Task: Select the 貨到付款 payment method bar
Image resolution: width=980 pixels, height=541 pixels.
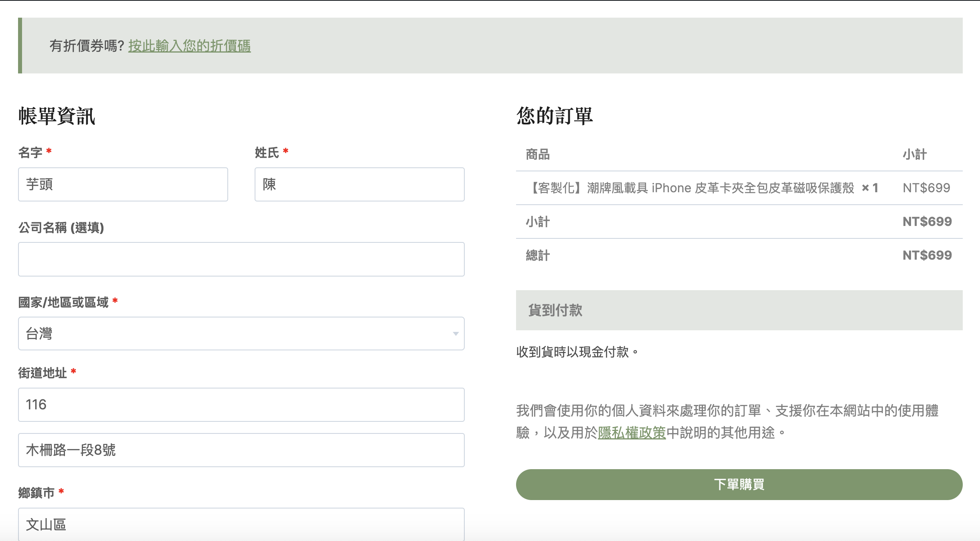Action: (x=739, y=310)
